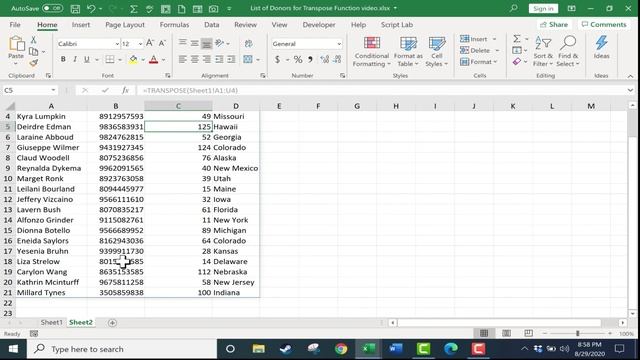Add a new sheet with plus button
This screenshot has width=640, height=360.
(x=112, y=323)
